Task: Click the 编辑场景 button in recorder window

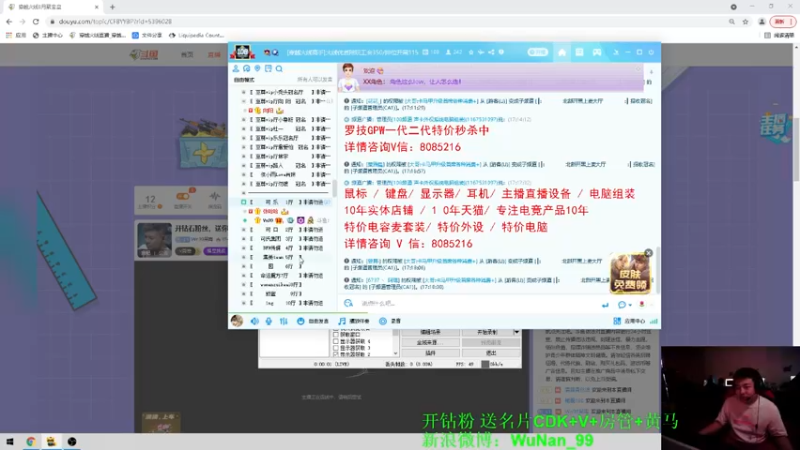Action: [x=431, y=332]
